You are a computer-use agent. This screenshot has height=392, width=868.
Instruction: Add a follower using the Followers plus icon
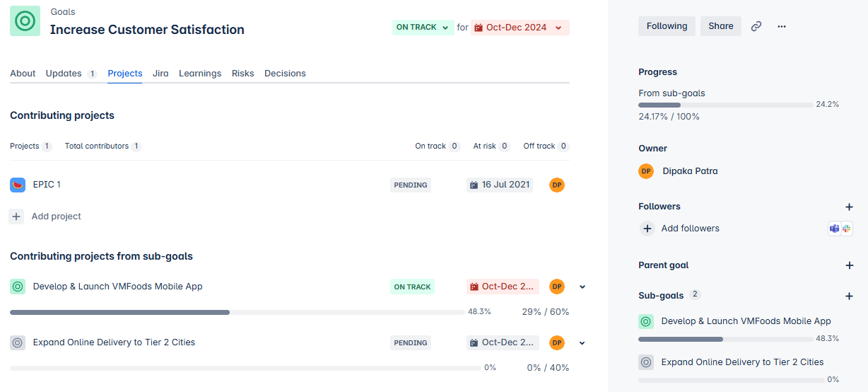[850, 207]
